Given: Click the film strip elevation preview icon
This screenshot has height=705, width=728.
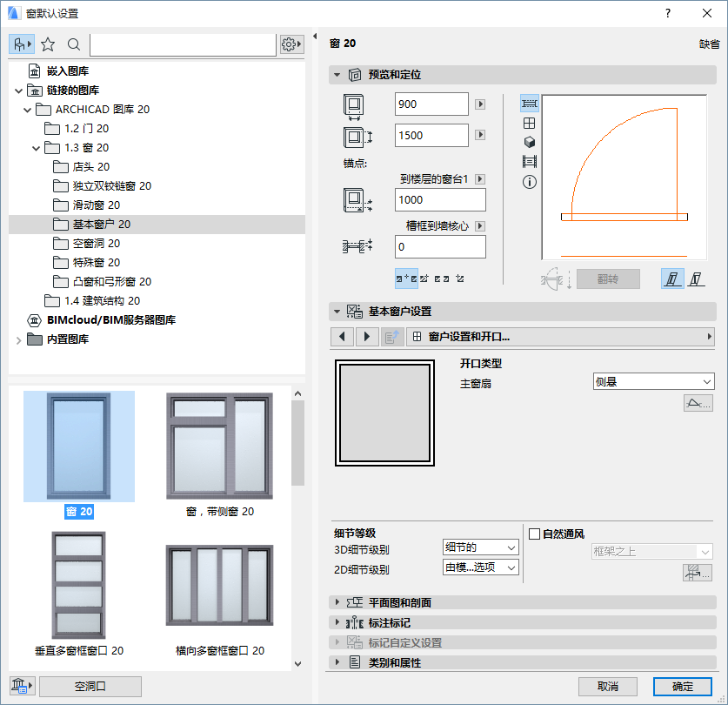Looking at the screenshot, I should [x=529, y=162].
